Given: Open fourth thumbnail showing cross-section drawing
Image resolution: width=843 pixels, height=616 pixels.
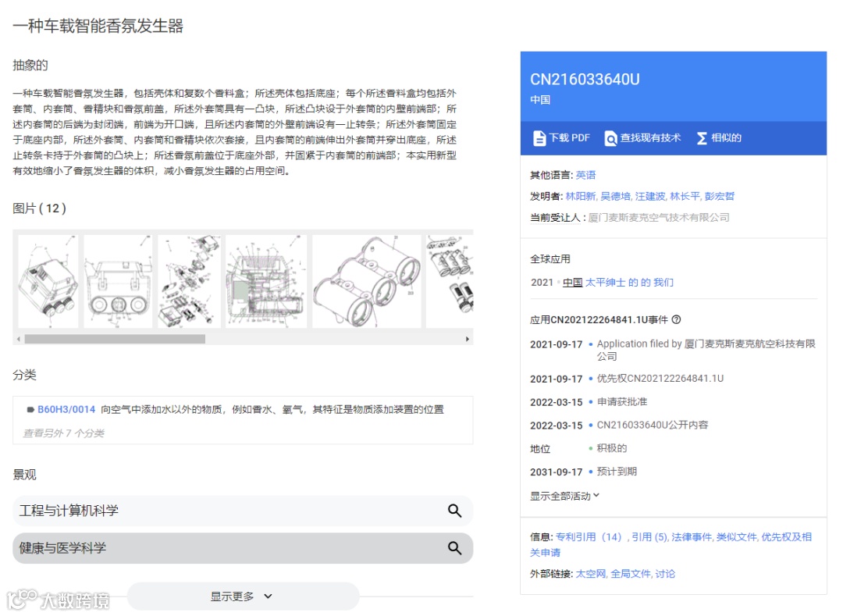Looking at the screenshot, I should (x=266, y=281).
